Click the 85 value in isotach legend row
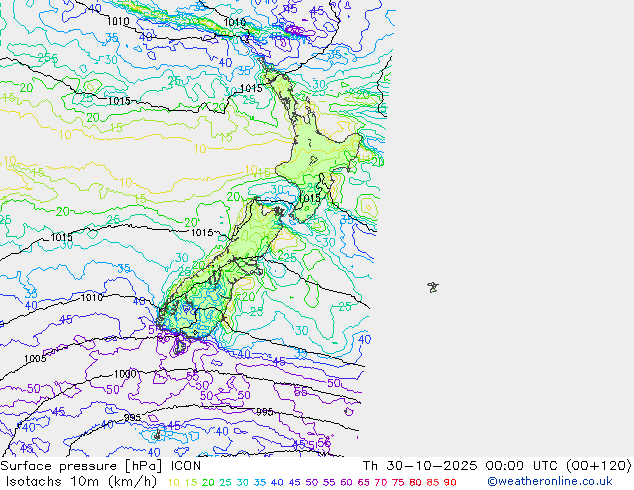 pyautogui.click(x=433, y=482)
